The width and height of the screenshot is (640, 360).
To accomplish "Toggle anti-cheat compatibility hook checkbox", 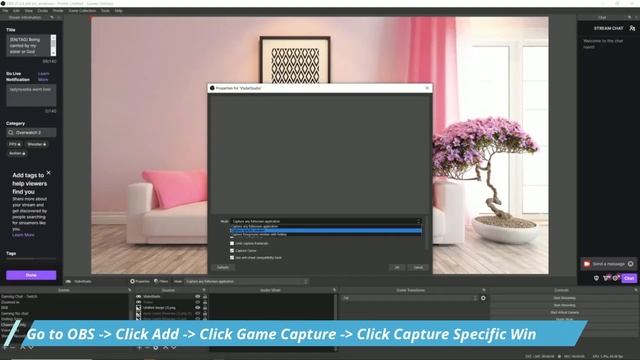I will 232,258.
